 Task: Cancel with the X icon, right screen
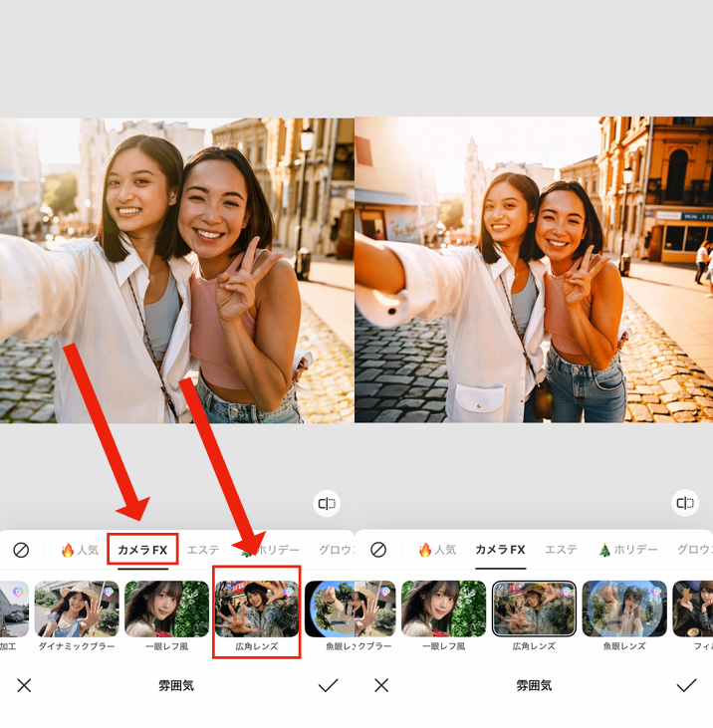381,685
